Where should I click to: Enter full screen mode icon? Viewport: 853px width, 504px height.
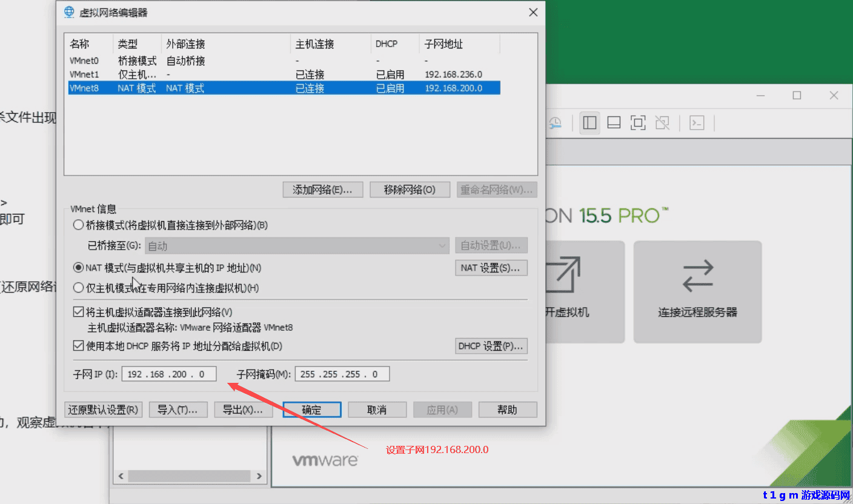click(638, 123)
